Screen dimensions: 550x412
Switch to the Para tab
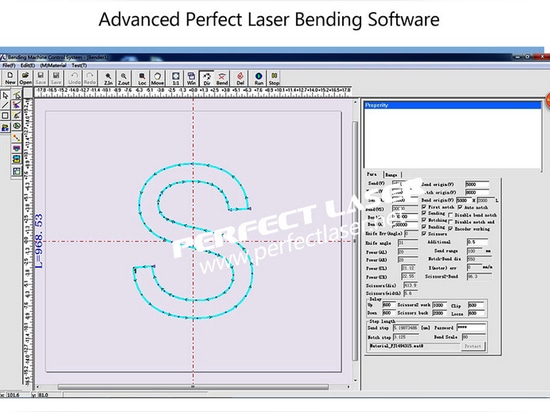click(x=372, y=174)
